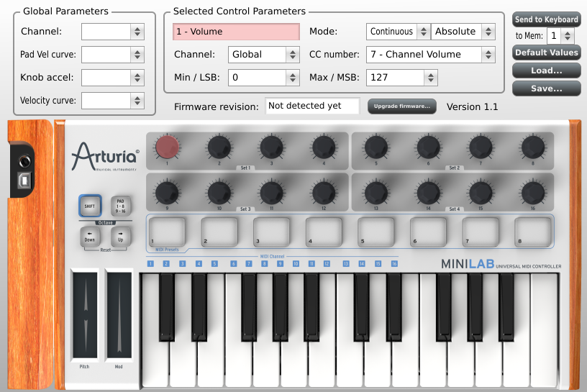Open the Velocity curve selector

113,101
